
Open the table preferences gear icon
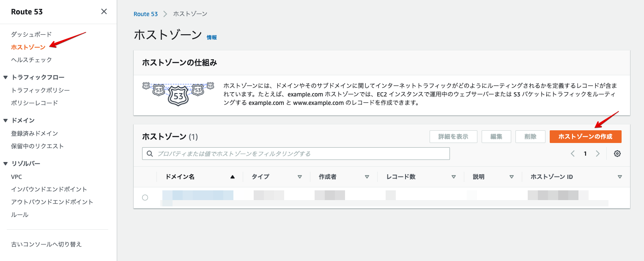pos(617,154)
